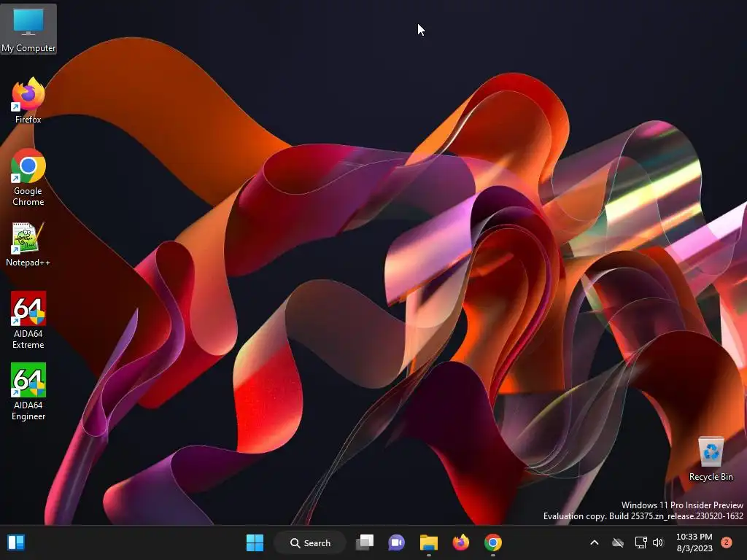The height and width of the screenshot is (560, 747).
Task: Select the Firefox desktop shortcut
Action: (x=28, y=100)
